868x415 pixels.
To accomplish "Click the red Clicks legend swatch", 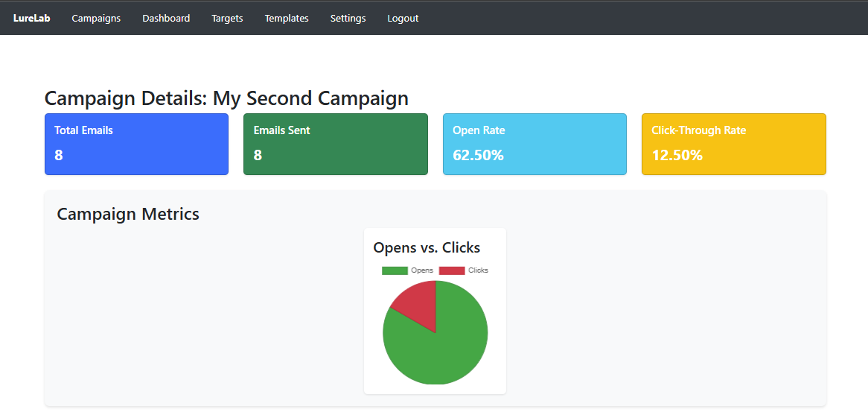I will pos(452,270).
